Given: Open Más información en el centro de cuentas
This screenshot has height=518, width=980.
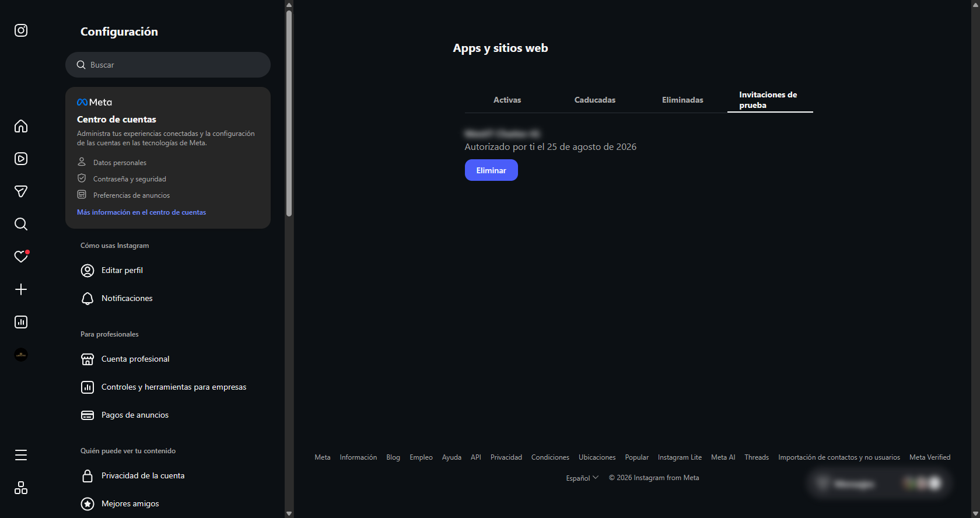Looking at the screenshot, I should point(142,212).
